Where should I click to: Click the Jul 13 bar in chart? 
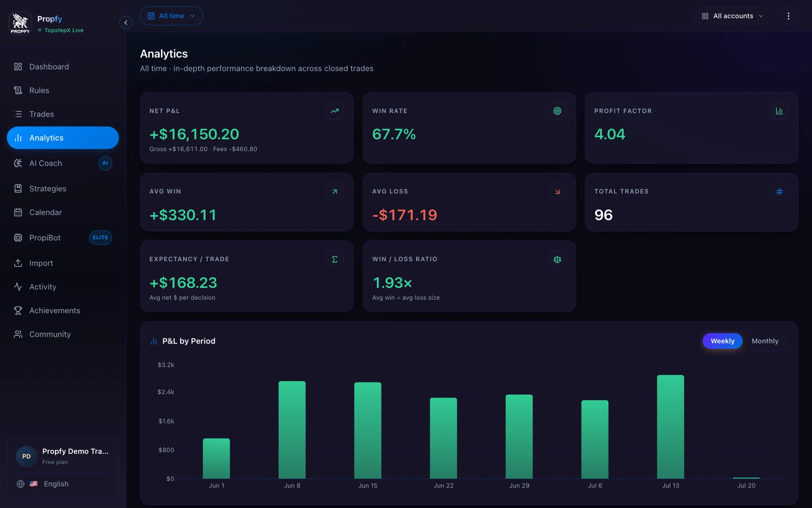pos(670,427)
